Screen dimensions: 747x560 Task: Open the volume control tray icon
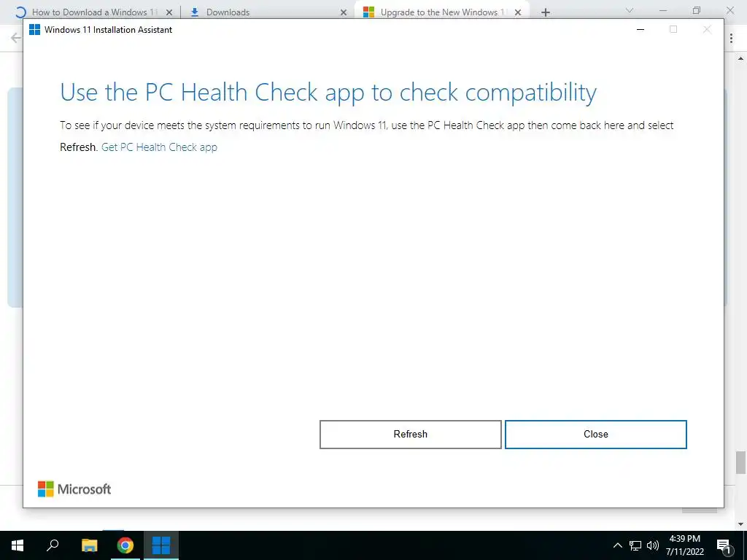coord(653,545)
